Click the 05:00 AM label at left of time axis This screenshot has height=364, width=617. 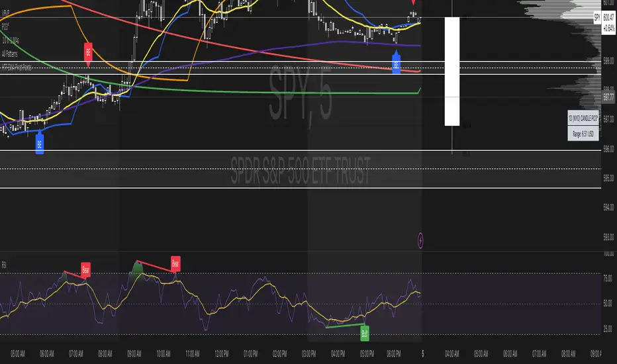18,354
